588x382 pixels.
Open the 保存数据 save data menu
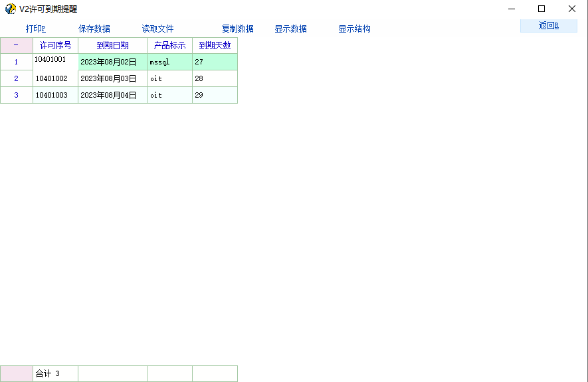94,29
